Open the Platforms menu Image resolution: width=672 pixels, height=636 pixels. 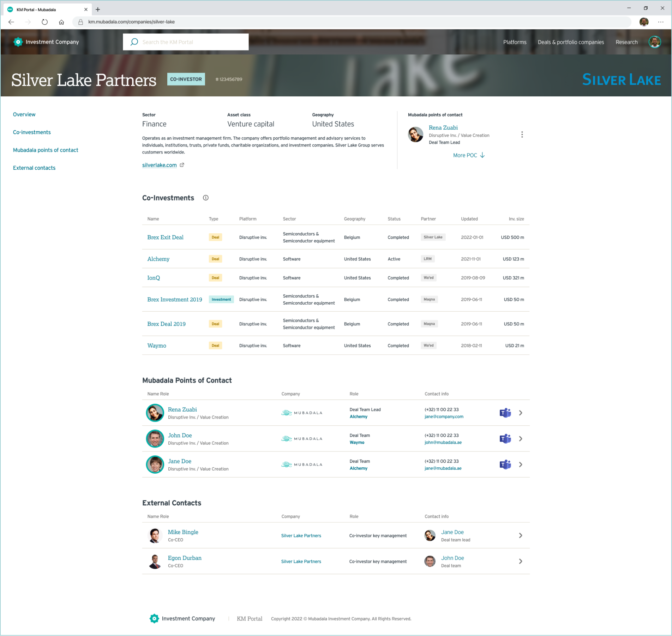click(514, 42)
